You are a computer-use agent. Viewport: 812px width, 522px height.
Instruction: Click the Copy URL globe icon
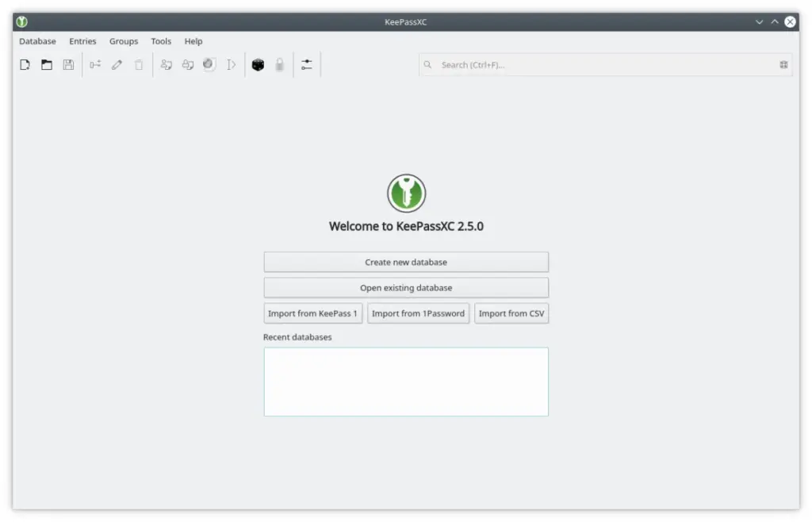(209, 64)
